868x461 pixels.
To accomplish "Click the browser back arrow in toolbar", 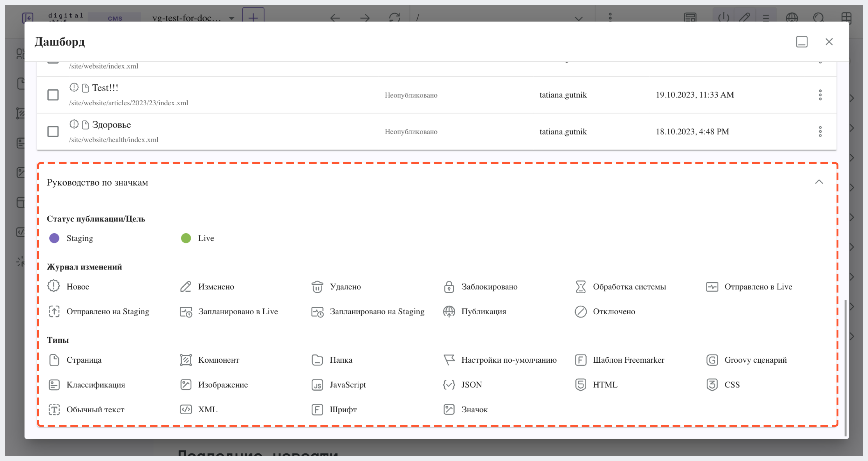I will click(335, 17).
